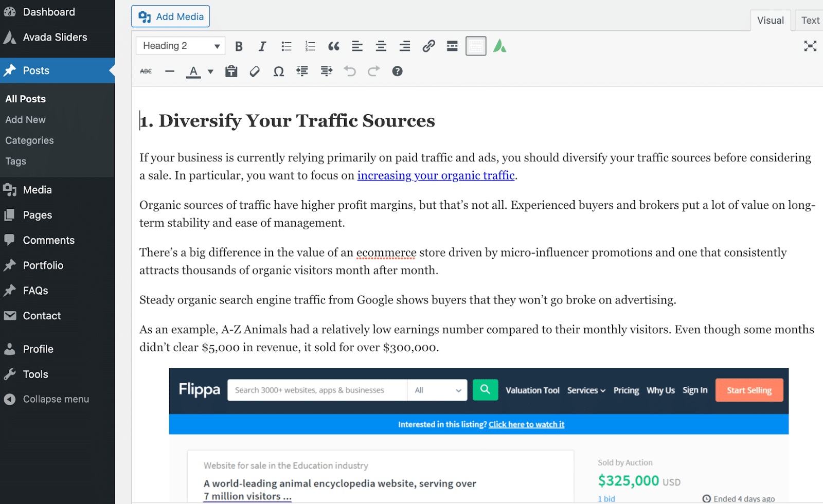Insert a bulleted list
The height and width of the screenshot is (504, 823).
coord(287,46)
